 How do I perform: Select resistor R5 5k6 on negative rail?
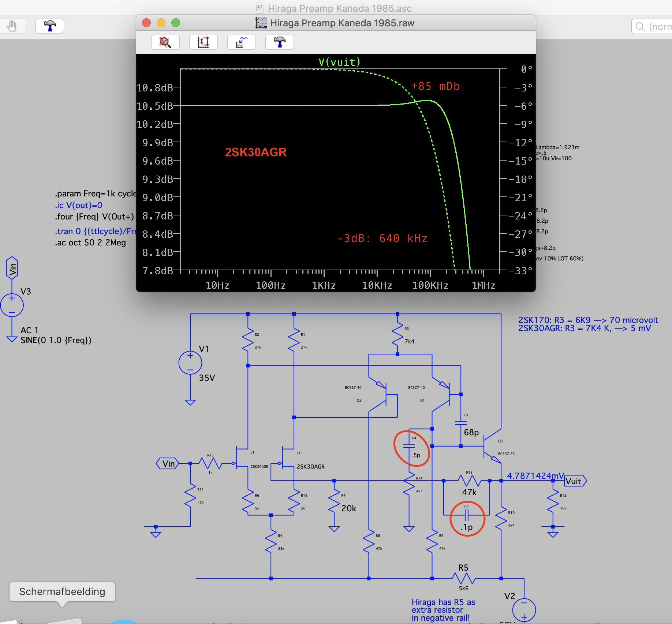pos(463,579)
